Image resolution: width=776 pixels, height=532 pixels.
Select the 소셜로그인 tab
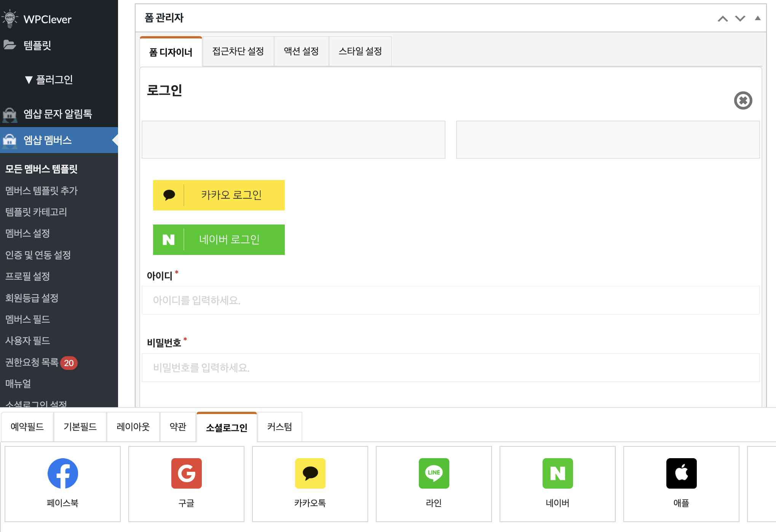pyautogui.click(x=227, y=427)
